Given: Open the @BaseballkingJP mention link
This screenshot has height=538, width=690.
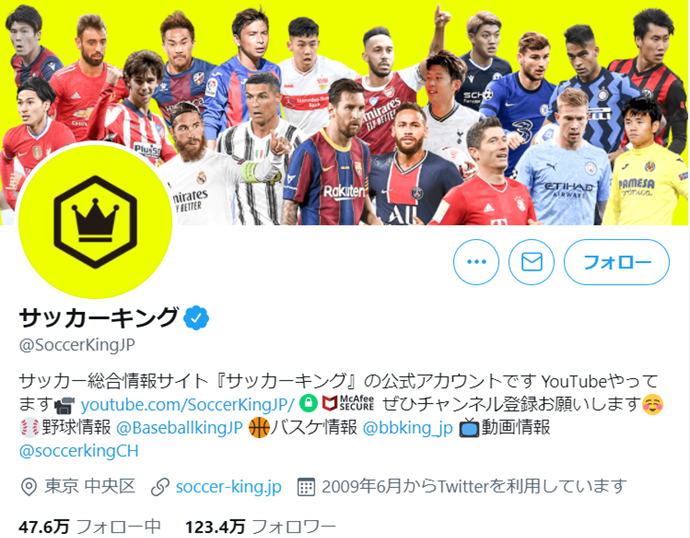Looking at the screenshot, I should [x=180, y=428].
